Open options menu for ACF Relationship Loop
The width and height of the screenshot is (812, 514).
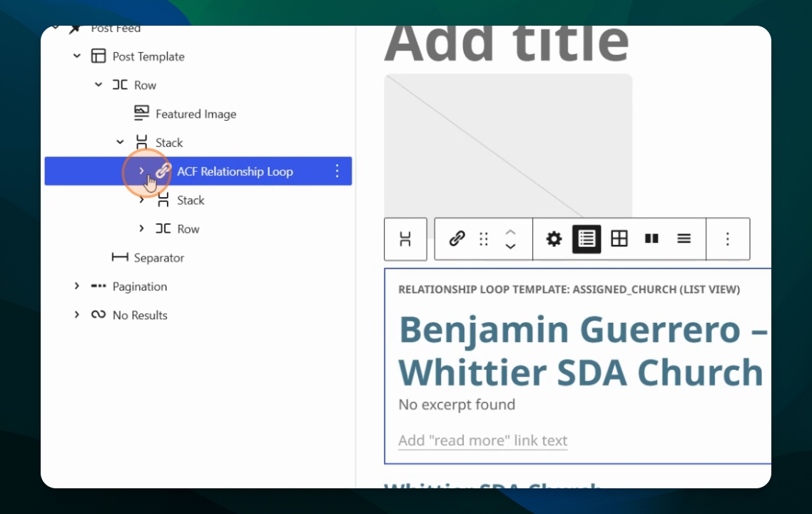coord(337,171)
